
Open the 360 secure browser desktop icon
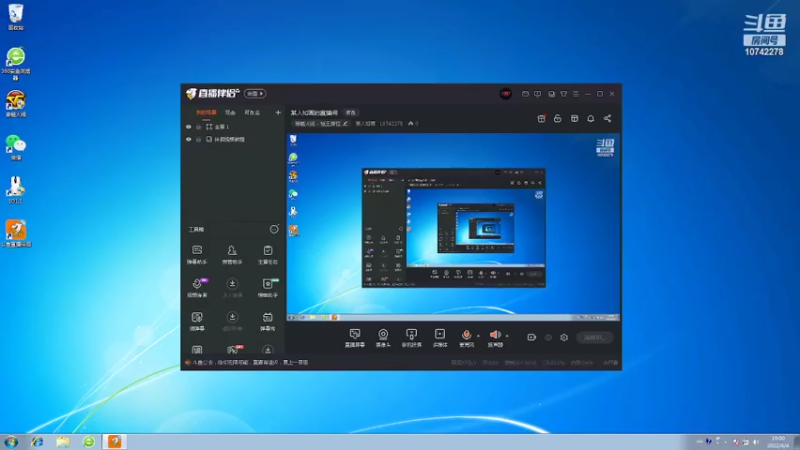16,64
